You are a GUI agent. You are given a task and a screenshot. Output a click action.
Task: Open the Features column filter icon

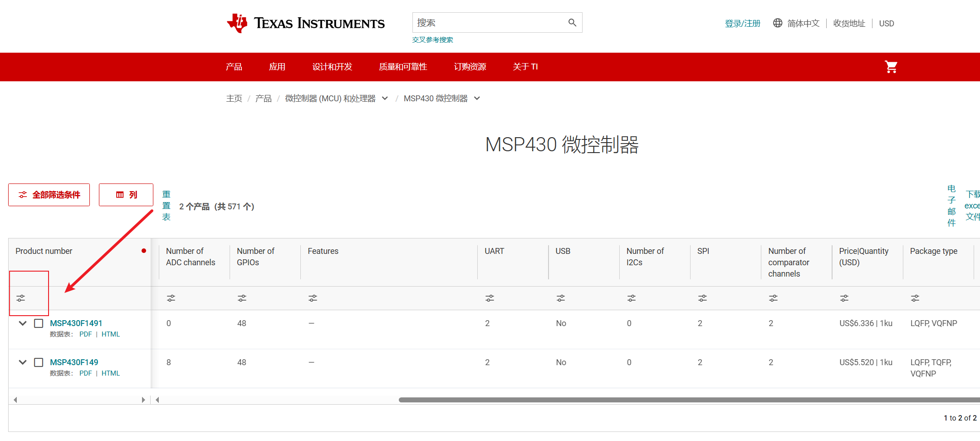tap(313, 298)
